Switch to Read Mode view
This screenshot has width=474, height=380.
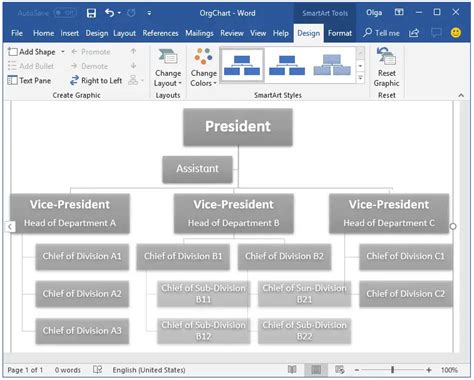(292, 370)
